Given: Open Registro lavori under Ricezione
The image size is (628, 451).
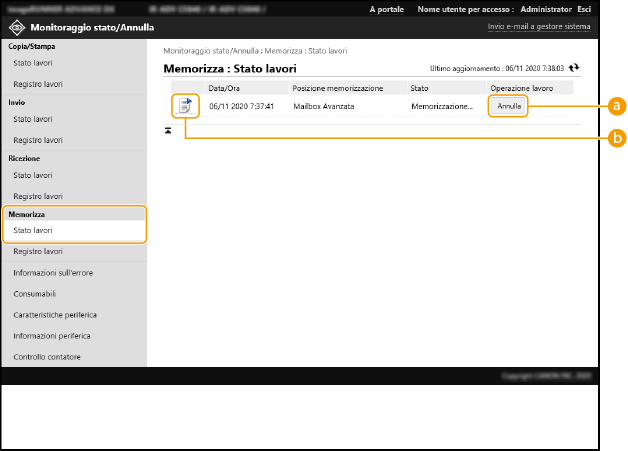Looking at the screenshot, I should (x=37, y=196).
